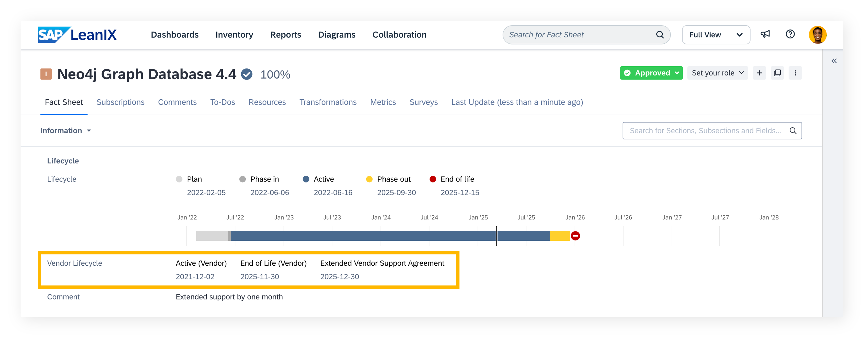Click the Jan '26 timeline axis label
Image resolution: width=868 pixels, height=343 pixels.
pos(575,218)
